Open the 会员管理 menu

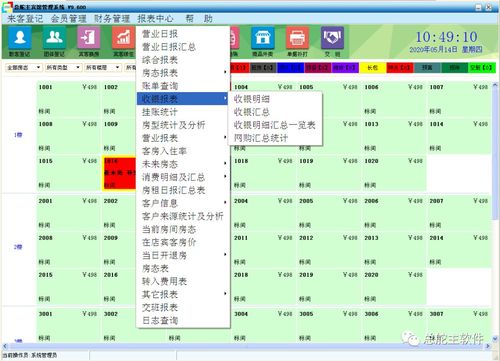[x=68, y=19]
